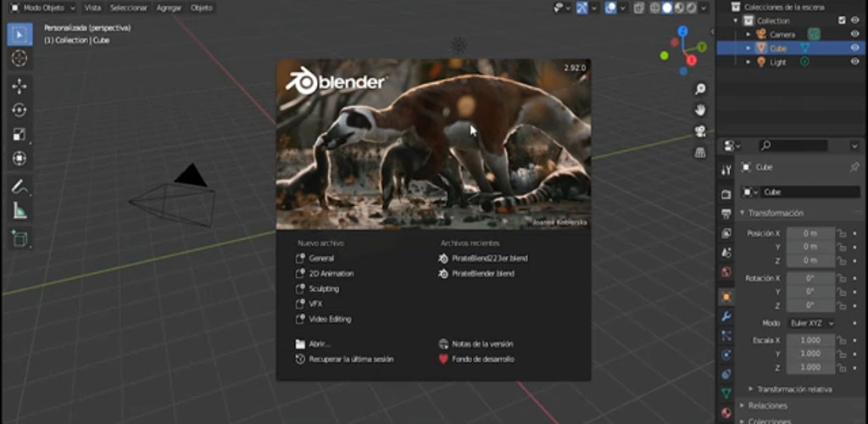868x424 pixels.
Task: Open the World properties tab
Action: pyautogui.click(x=726, y=271)
